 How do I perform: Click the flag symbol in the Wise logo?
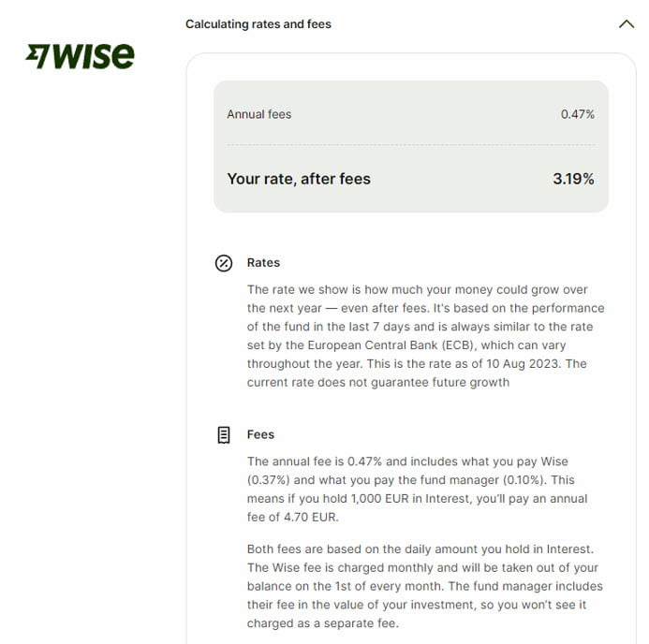(x=37, y=56)
